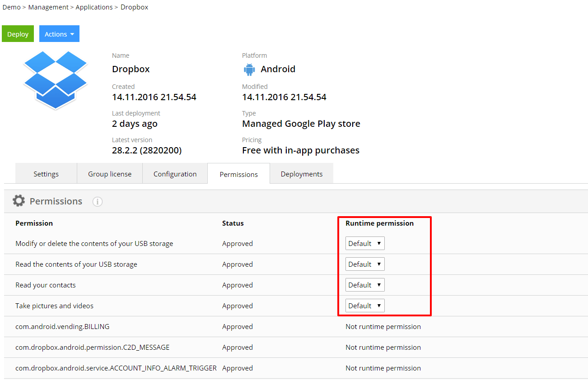Select the C2D_MESSAGE permission text

click(x=93, y=347)
